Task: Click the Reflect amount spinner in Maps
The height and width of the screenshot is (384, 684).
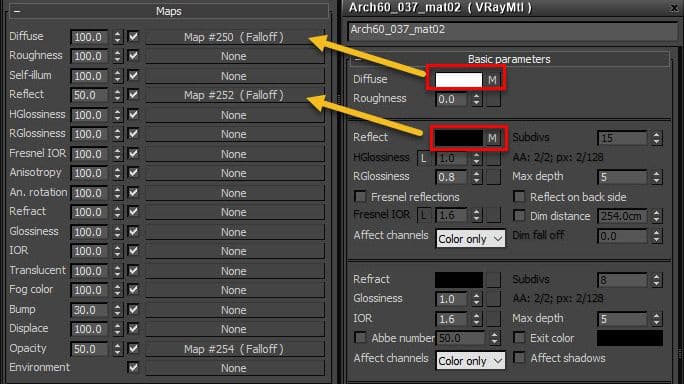Action: click(x=117, y=95)
